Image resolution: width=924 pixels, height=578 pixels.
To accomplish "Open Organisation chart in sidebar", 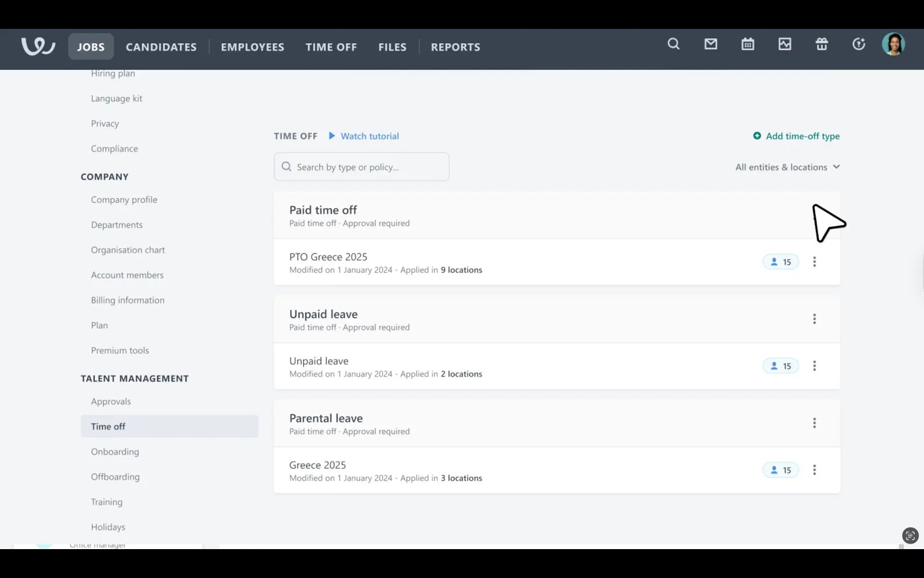I will (x=128, y=250).
